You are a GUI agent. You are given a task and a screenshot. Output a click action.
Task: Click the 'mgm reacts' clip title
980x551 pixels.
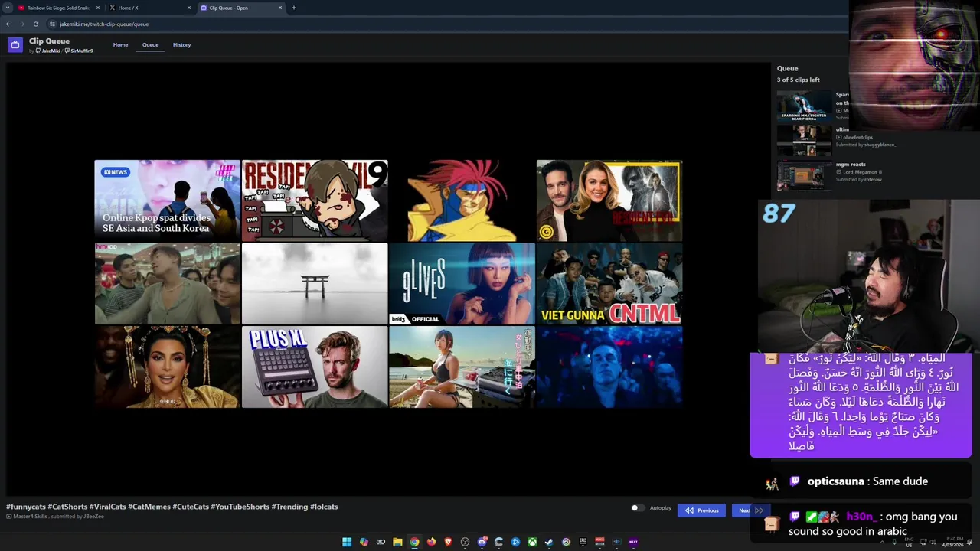pos(851,165)
